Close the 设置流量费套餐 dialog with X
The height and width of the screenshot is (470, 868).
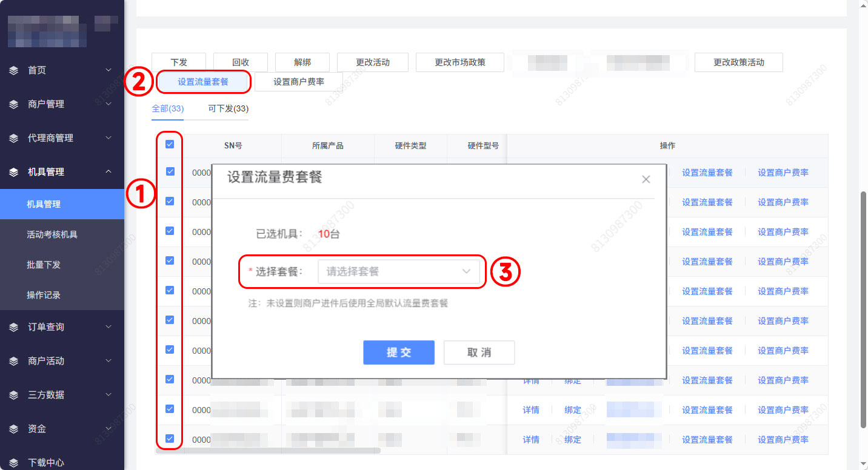pos(646,179)
